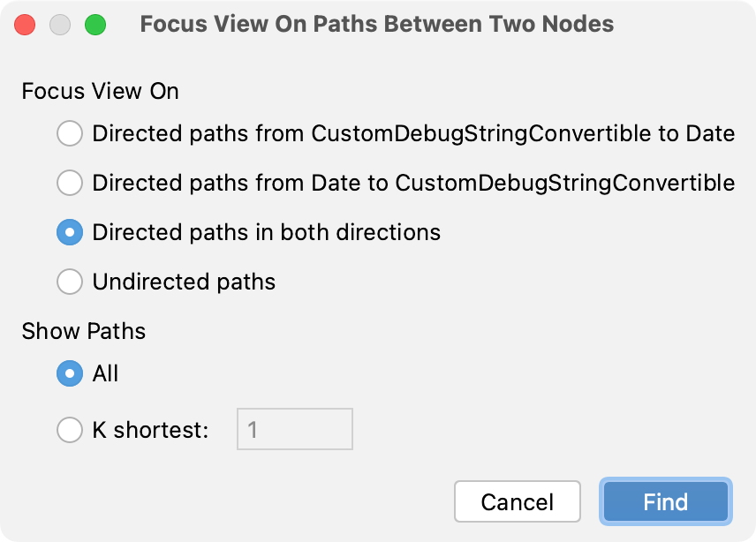Select radio circle for CustomDebugStringConvertible to Date paths

[x=70, y=133]
